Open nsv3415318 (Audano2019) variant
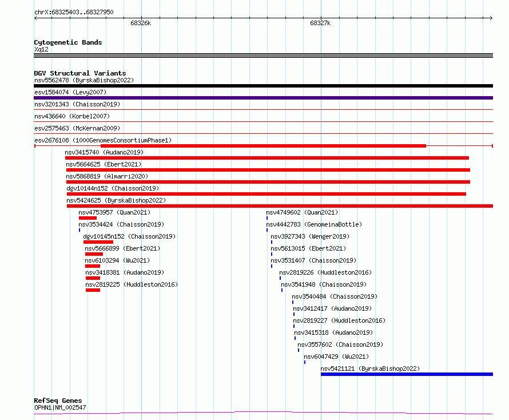509x420 pixels. pos(333,332)
